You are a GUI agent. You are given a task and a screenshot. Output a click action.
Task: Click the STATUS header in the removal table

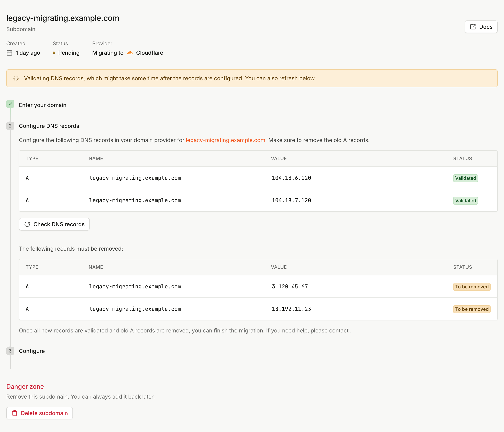click(462, 267)
